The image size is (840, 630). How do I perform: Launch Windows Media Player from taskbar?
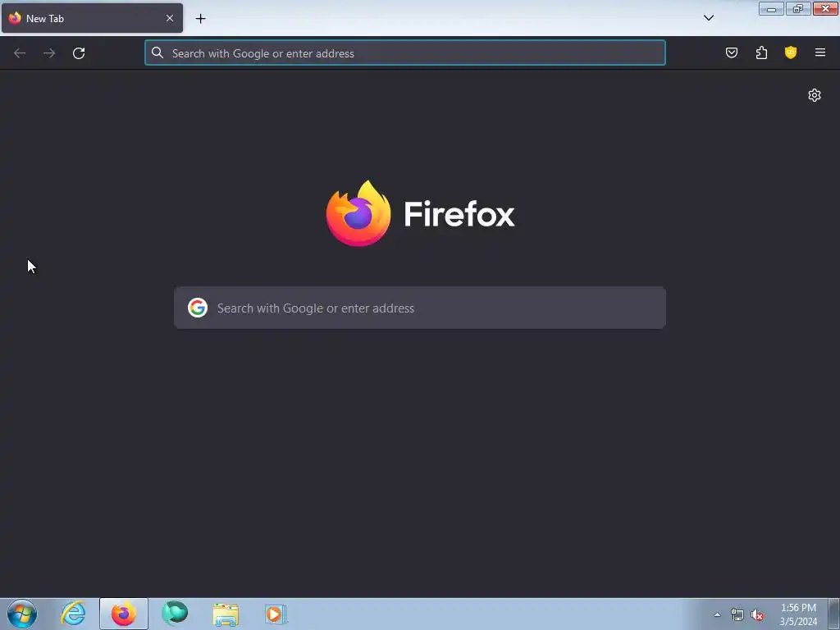pyautogui.click(x=276, y=614)
